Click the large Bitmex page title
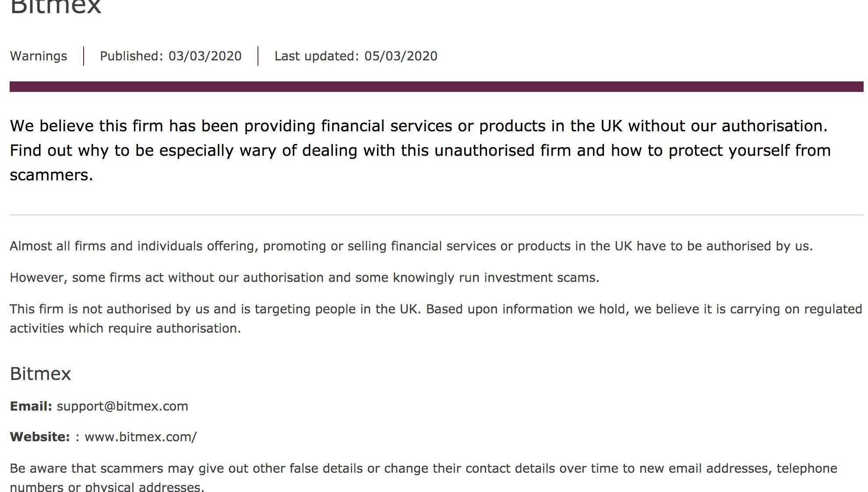The height and width of the screenshot is (492, 868). coord(56,7)
